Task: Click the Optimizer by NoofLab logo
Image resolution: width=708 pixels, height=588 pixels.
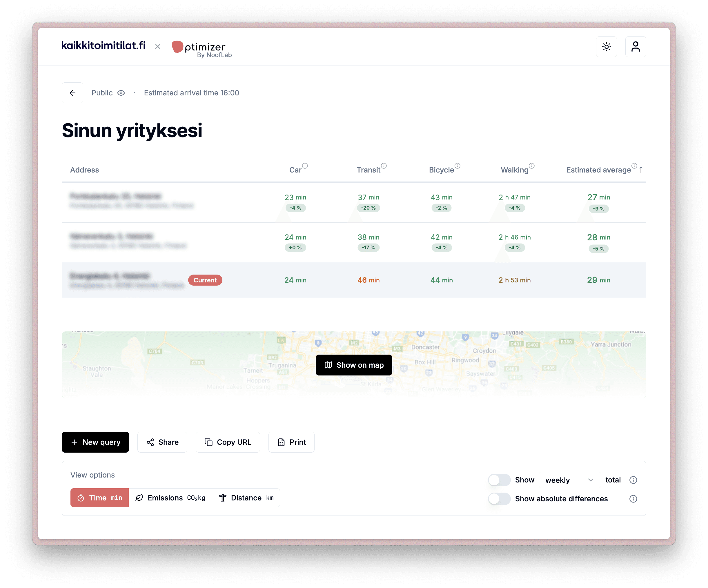Action: point(201,49)
